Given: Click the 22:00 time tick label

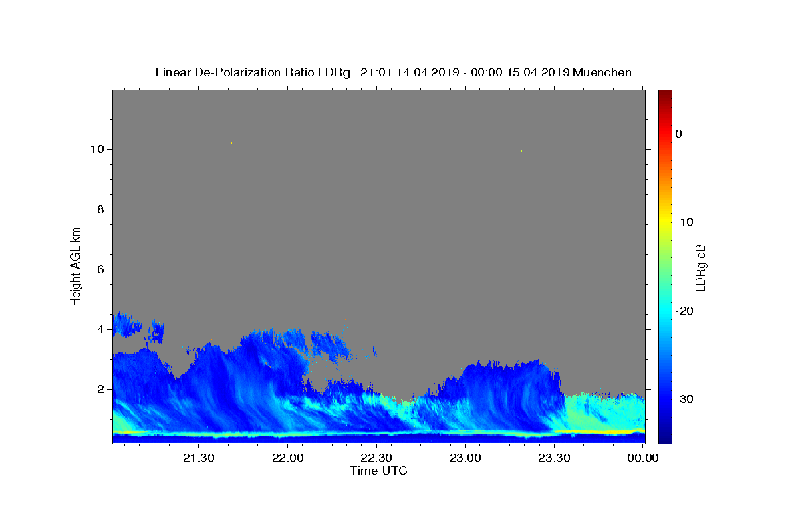Looking at the screenshot, I should pyautogui.click(x=287, y=458).
